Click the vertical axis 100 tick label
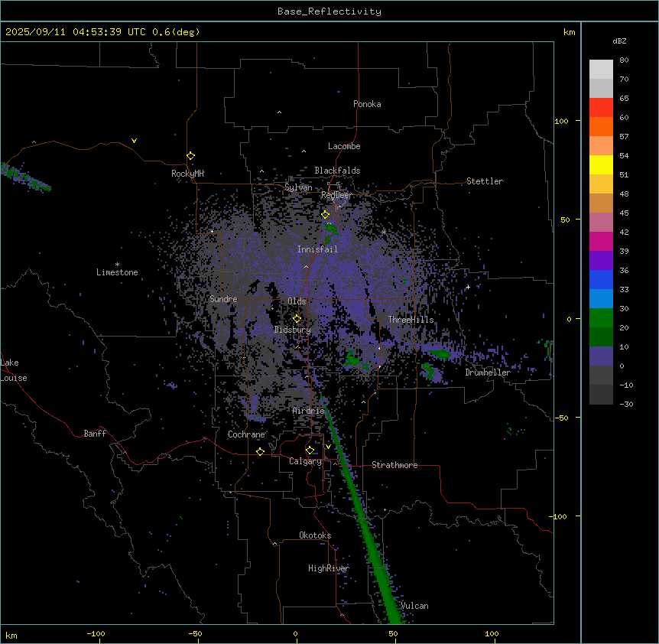Viewport: 659px width, 644px height. click(x=561, y=121)
